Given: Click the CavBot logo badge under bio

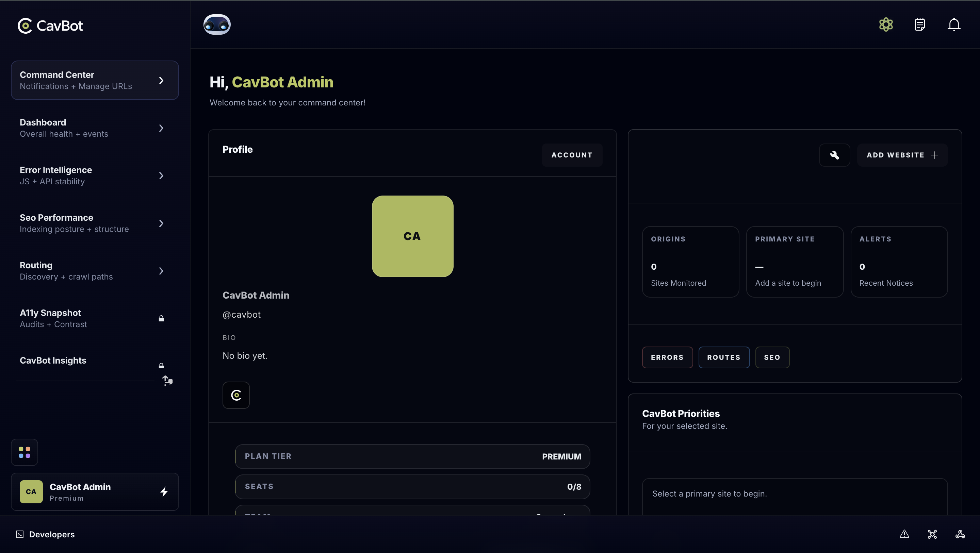Looking at the screenshot, I should [236, 395].
